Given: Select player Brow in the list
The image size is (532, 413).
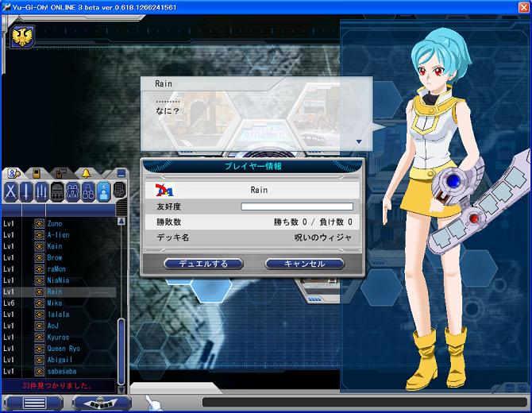Looking at the screenshot, I should (55, 257).
